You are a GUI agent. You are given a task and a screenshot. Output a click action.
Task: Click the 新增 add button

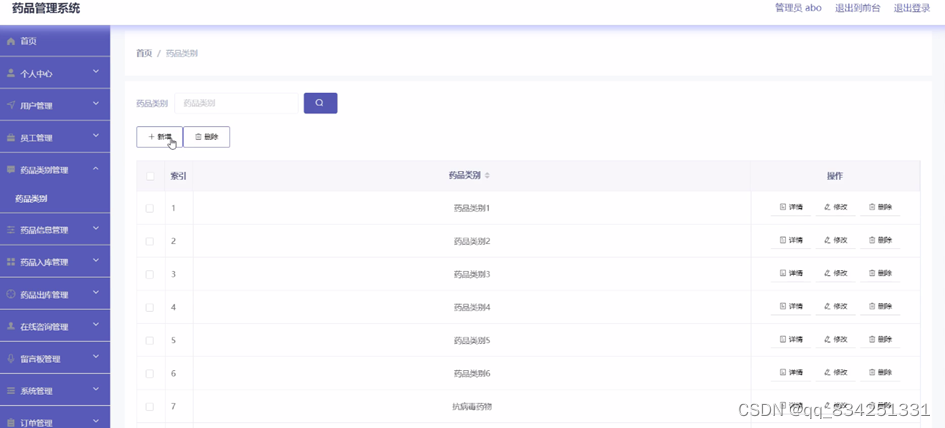point(159,137)
